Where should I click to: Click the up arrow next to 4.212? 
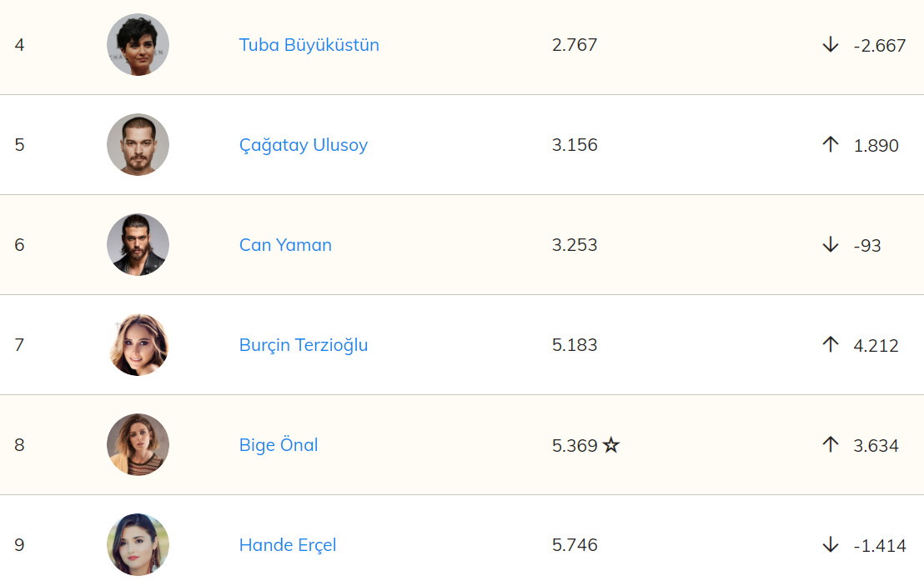click(x=830, y=345)
